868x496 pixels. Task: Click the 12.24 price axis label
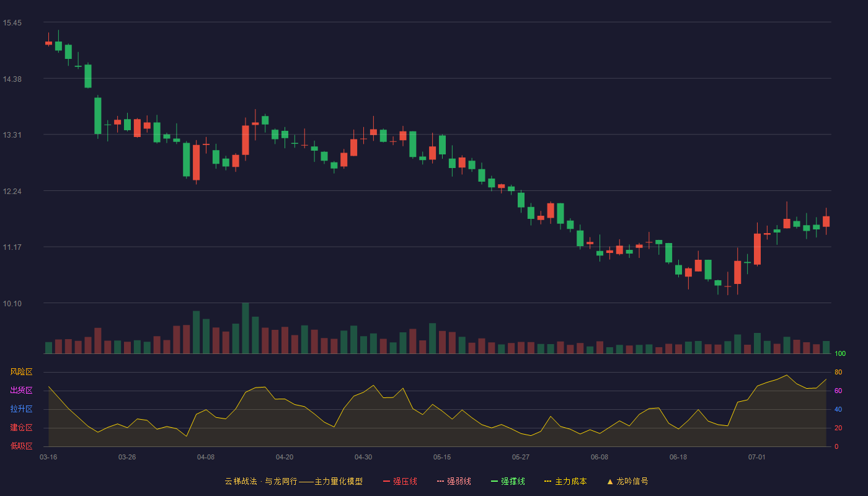pyautogui.click(x=12, y=191)
